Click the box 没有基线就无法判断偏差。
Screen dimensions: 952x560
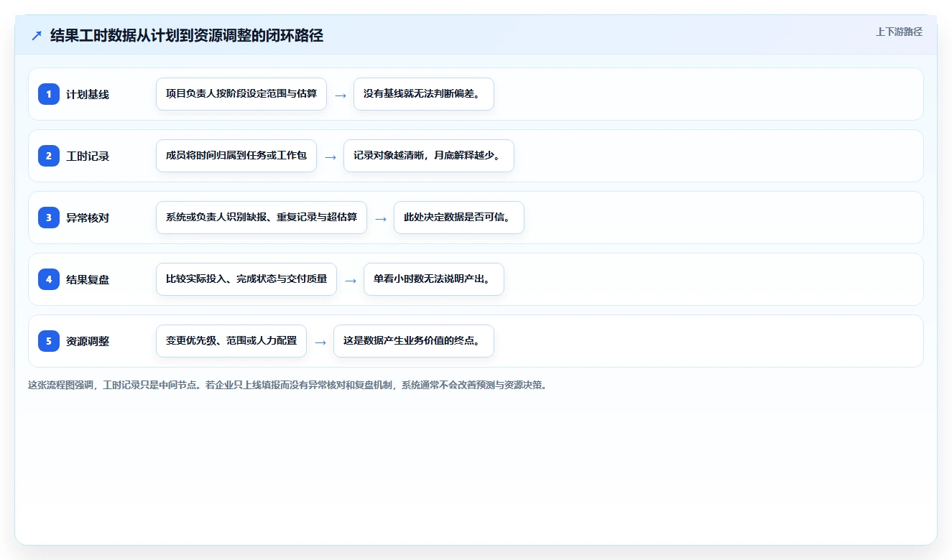point(424,94)
